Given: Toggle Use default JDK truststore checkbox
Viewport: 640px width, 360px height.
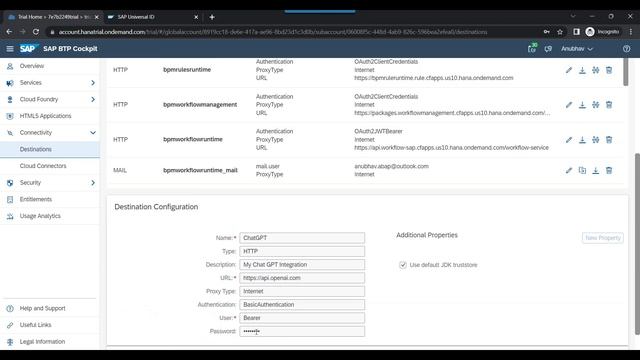Looking at the screenshot, I should 403,265.
